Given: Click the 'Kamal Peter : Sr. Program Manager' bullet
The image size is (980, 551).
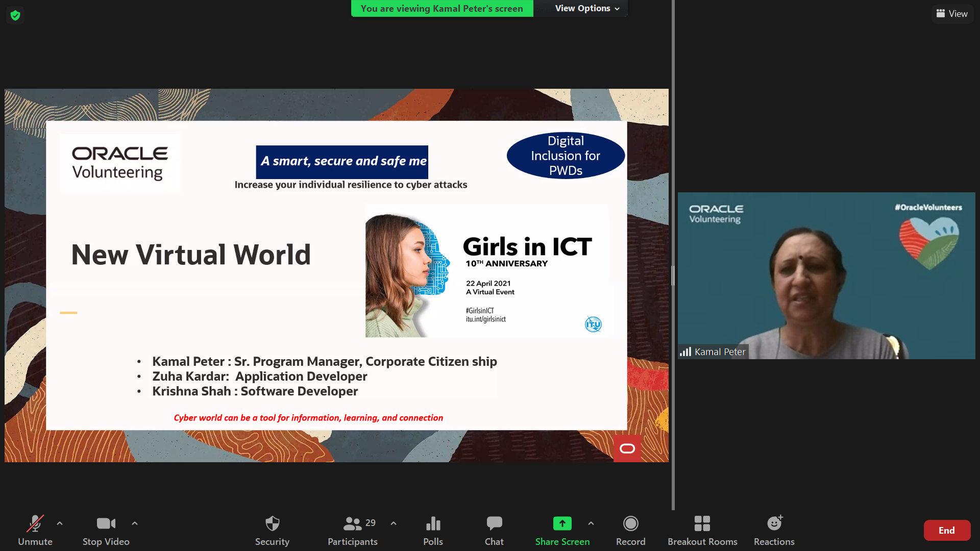Looking at the screenshot, I should pyautogui.click(x=325, y=361).
